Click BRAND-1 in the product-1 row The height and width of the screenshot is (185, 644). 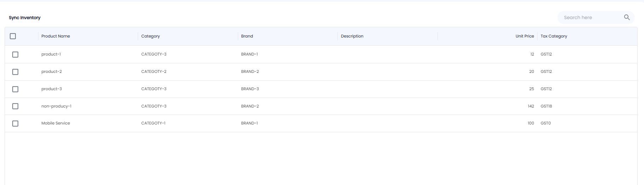pos(250,54)
